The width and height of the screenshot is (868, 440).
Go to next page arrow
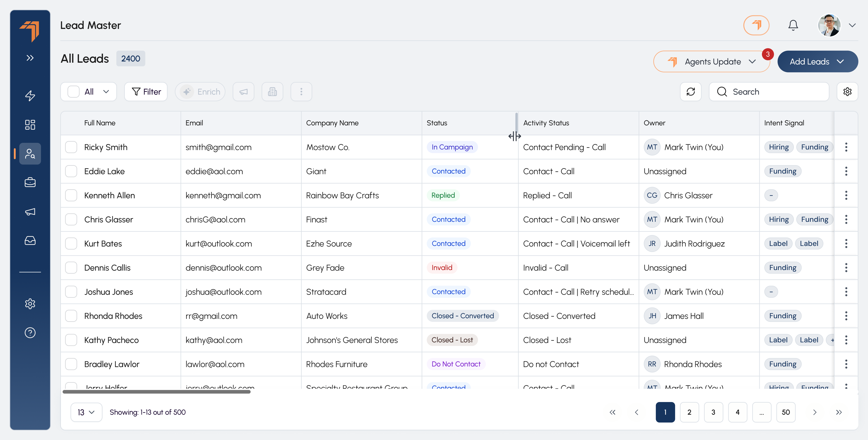815,412
